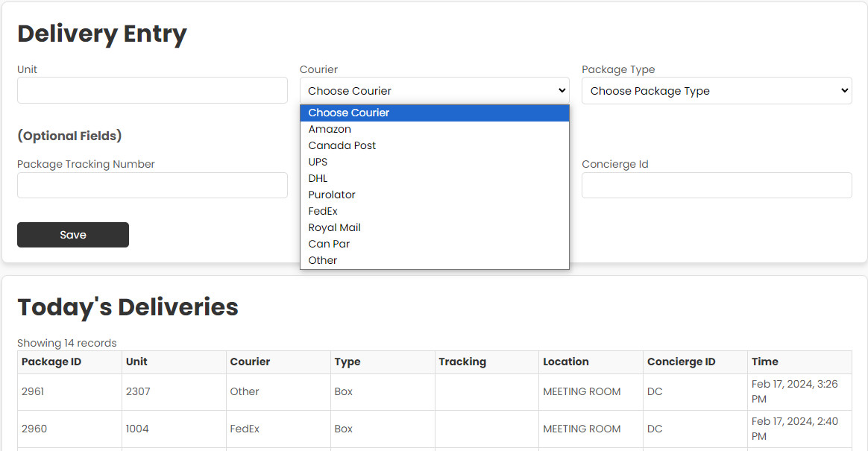868x451 pixels.
Task: Click into the Concierge Id field
Action: pyautogui.click(x=717, y=186)
